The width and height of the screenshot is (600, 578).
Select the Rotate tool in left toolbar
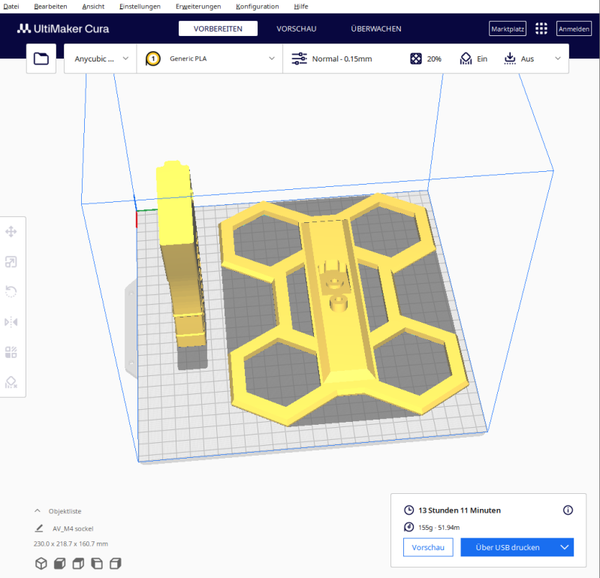[11, 291]
